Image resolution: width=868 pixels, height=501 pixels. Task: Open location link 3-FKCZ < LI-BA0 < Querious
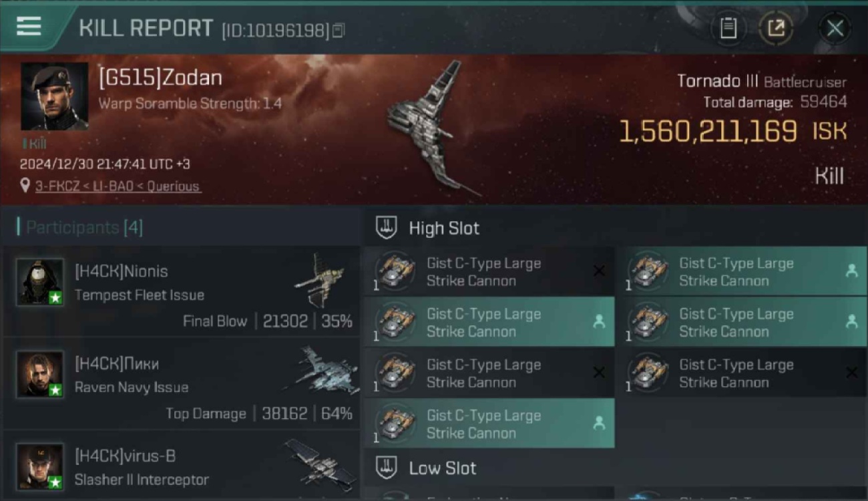(118, 186)
